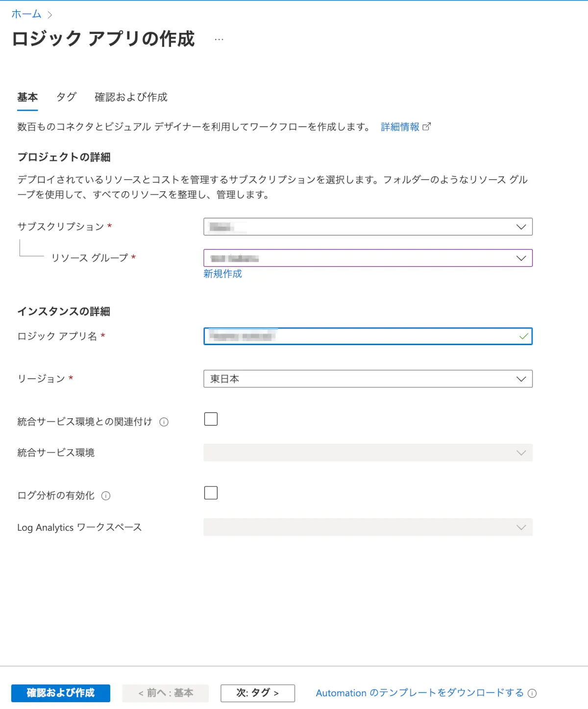
Task: Enable 統合サービス環境との関連付け checkbox
Action: click(211, 419)
